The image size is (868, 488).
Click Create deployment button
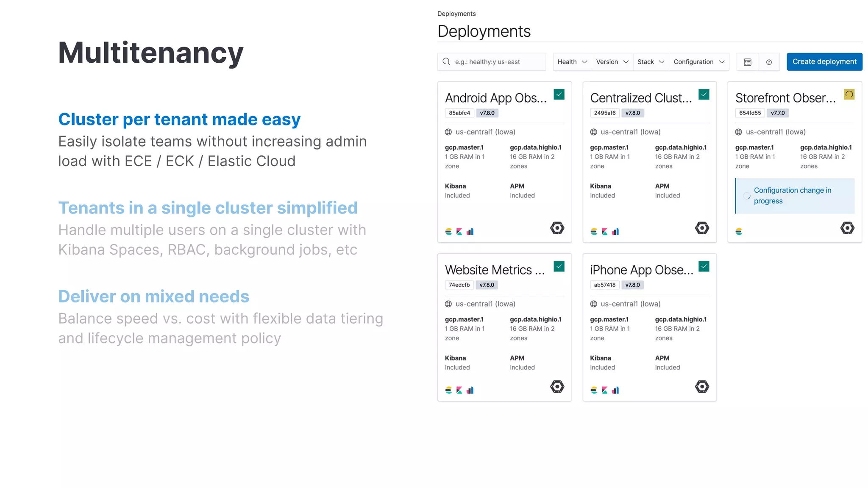[x=824, y=62]
